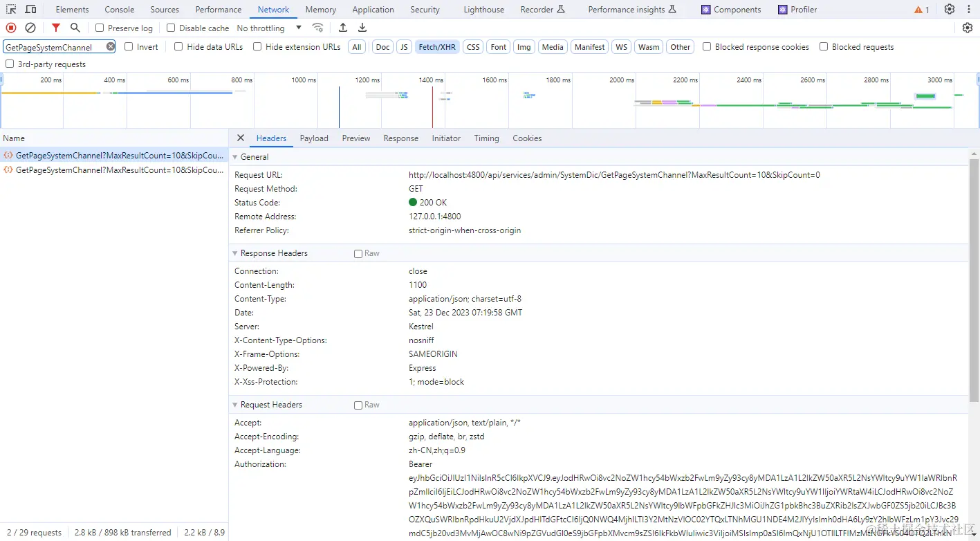Image resolution: width=980 pixels, height=541 pixels.
Task: Check Blocked response cookies
Action: tap(707, 47)
